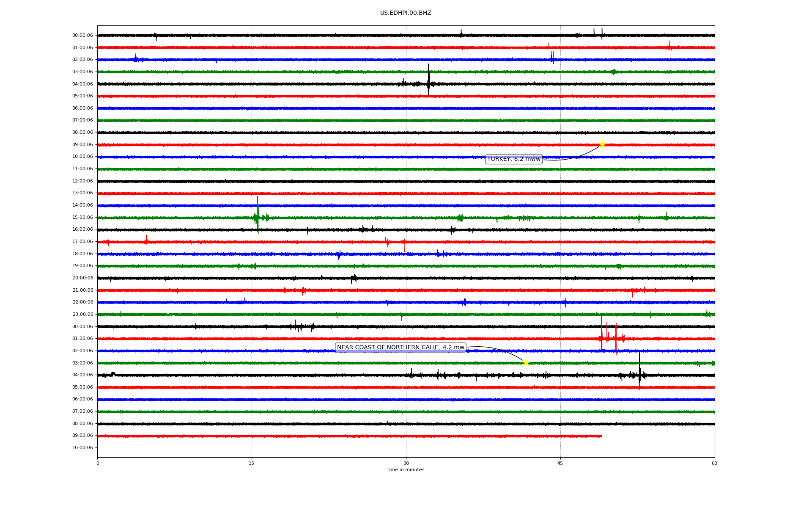The image size is (812, 508).
Task: Click the 14:00:06 row time label
Action: pos(82,205)
